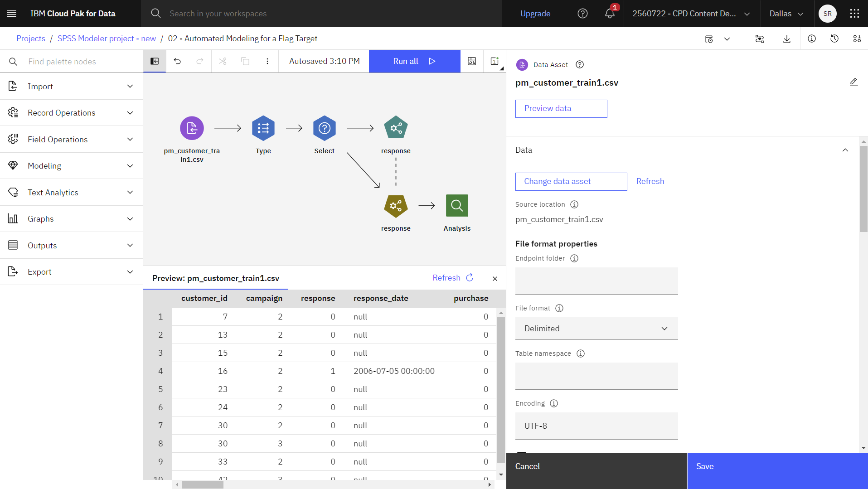Open the account selector dropdown
Screen dimensions: 868x489
coord(691,14)
